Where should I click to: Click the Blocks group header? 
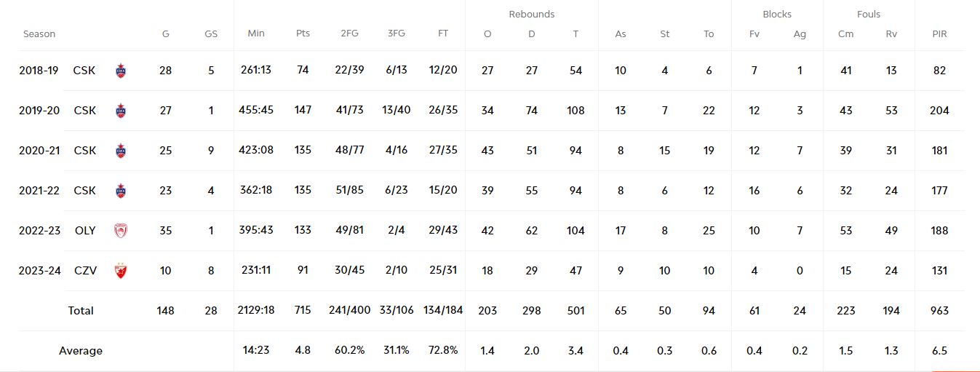tap(777, 15)
